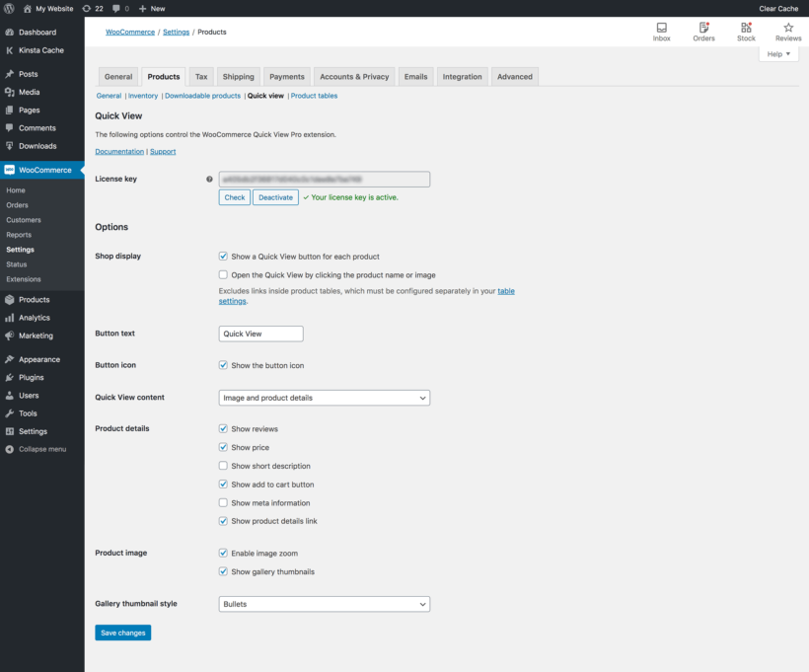This screenshot has height=672, width=809.
Task: Switch to the Tax tab
Action: (x=201, y=76)
